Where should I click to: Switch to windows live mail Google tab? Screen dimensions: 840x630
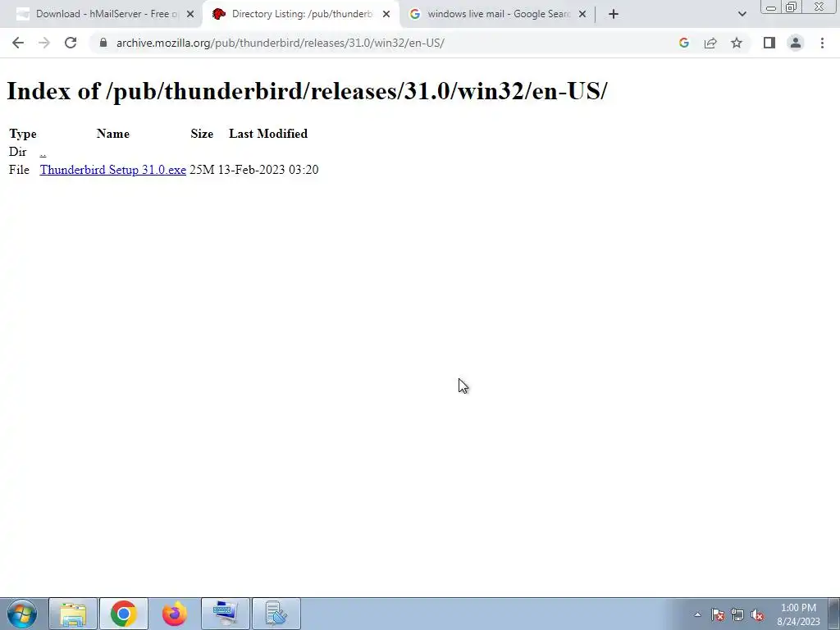point(499,14)
